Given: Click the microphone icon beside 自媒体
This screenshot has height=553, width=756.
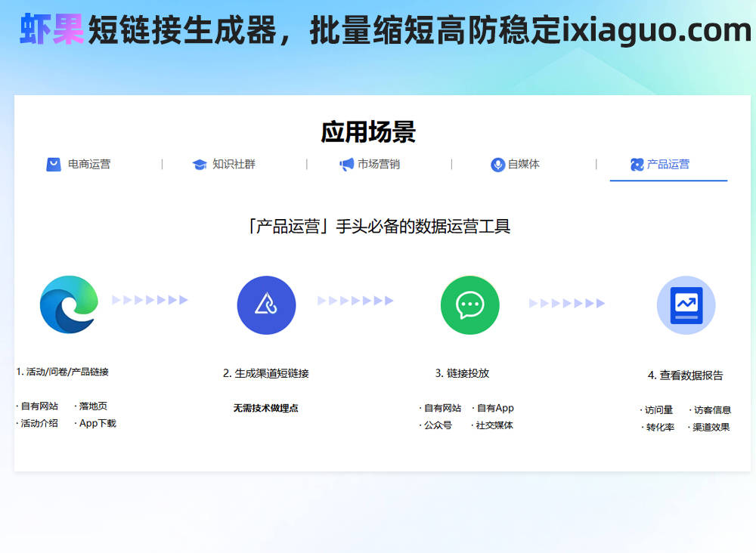Looking at the screenshot, I should click(497, 165).
